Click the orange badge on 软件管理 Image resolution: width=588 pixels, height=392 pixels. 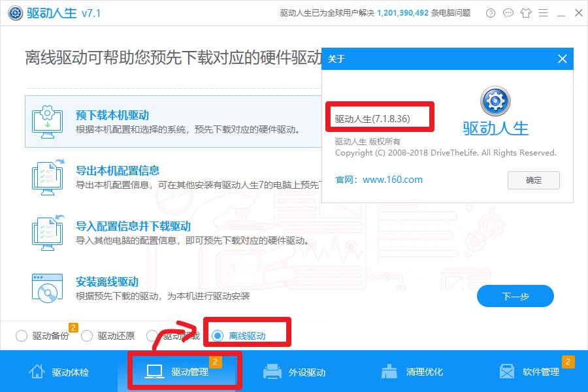(x=568, y=361)
